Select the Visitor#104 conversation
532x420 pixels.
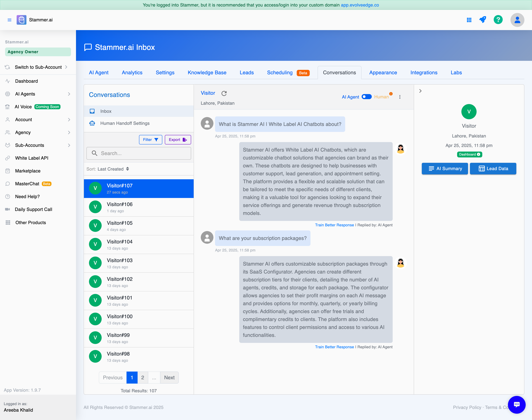click(139, 244)
